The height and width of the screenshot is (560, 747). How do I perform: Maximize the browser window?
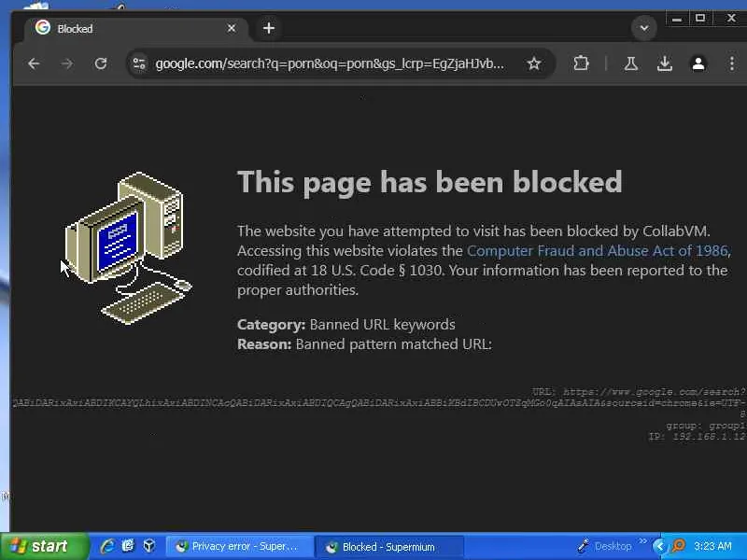click(x=700, y=19)
